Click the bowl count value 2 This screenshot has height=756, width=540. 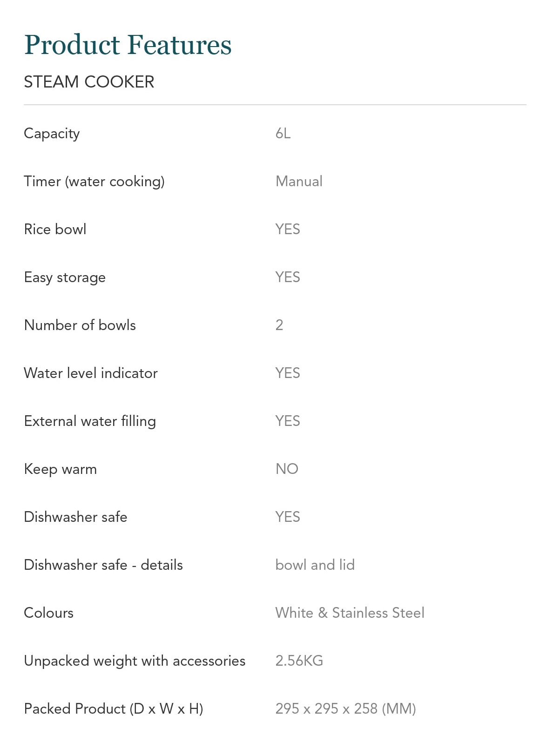click(279, 325)
